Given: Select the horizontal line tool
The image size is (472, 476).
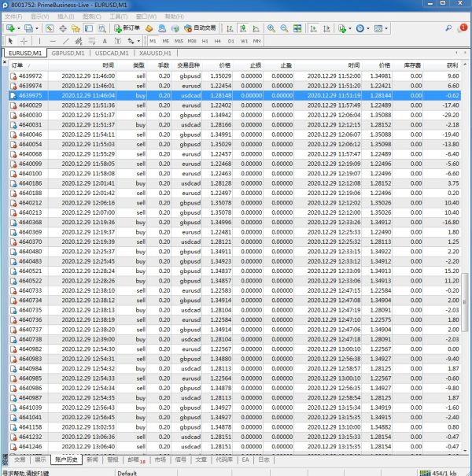Looking at the screenshot, I should [x=53, y=40].
